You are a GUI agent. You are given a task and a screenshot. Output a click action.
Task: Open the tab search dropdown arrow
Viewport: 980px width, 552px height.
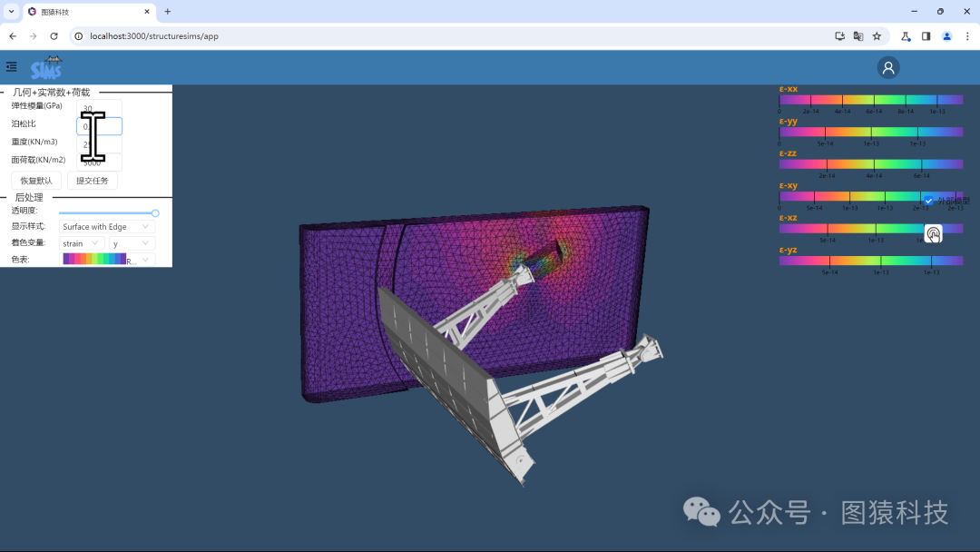11,11
